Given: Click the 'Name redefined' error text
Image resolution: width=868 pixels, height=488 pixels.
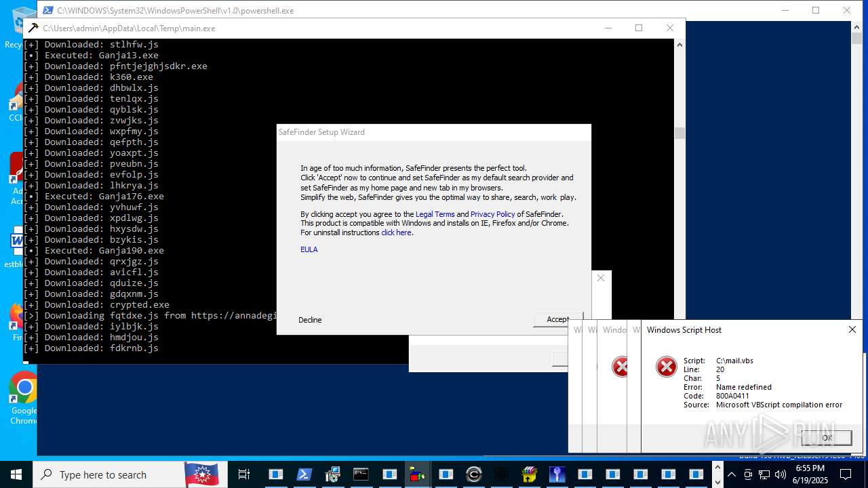Looking at the screenshot, I should (744, 387).
